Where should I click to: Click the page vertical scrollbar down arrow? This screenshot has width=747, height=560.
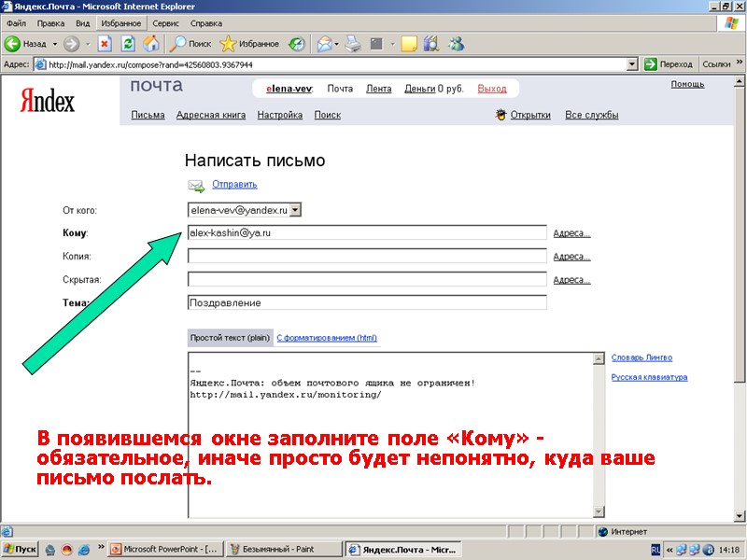[740, 516]
